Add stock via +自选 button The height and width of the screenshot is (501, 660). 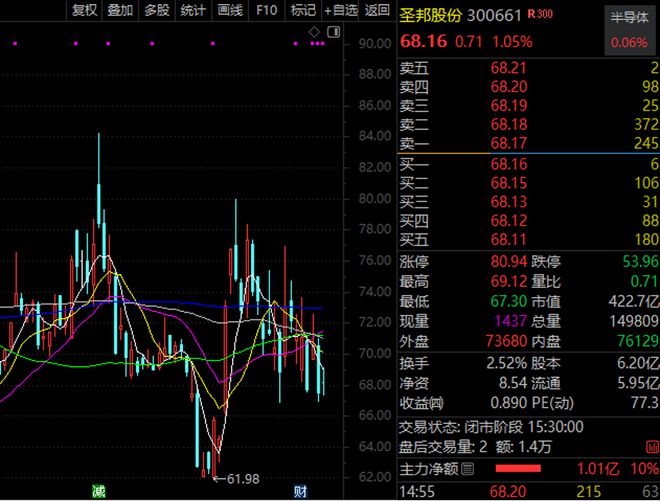pos(339,10)
